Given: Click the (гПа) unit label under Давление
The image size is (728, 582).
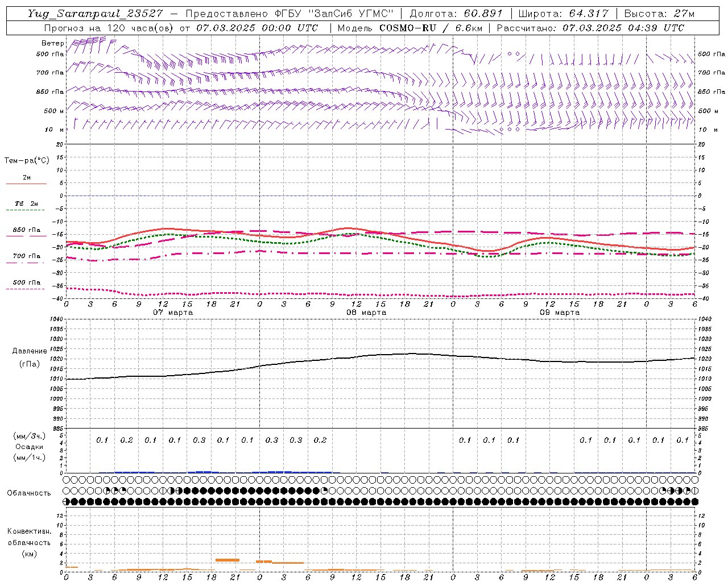Looking at the screenshot, I should (x=30, y=364).
